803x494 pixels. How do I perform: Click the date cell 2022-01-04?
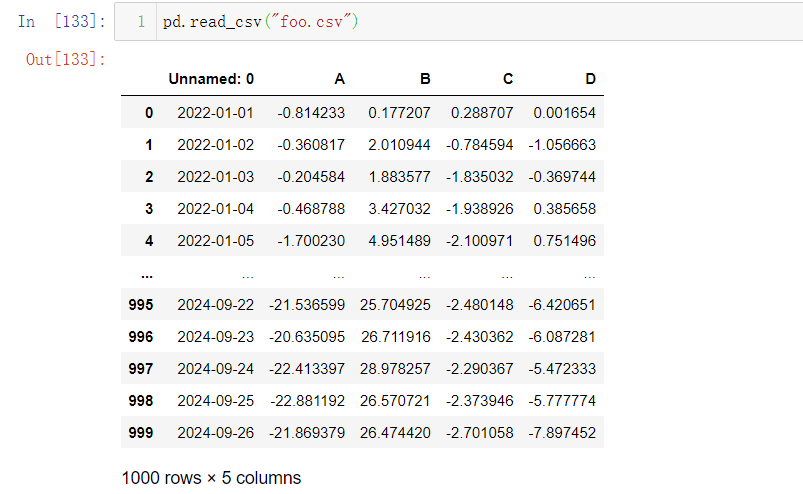click(x=216, y=209)
